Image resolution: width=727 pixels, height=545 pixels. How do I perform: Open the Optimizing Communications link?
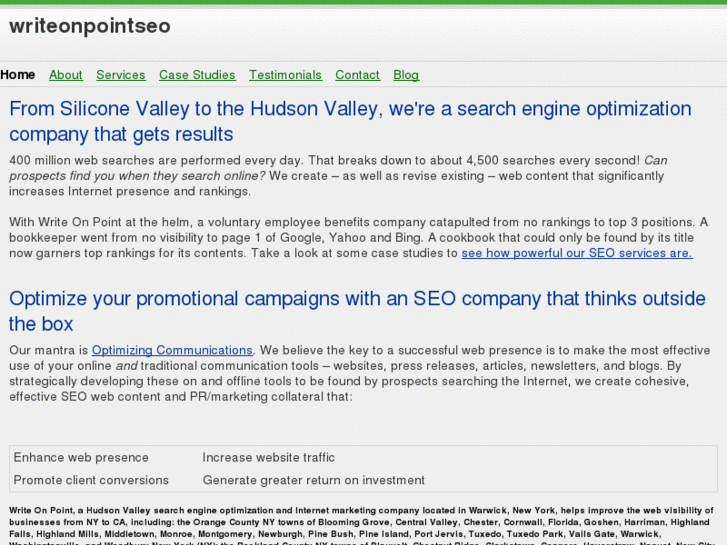click(172, 351)
